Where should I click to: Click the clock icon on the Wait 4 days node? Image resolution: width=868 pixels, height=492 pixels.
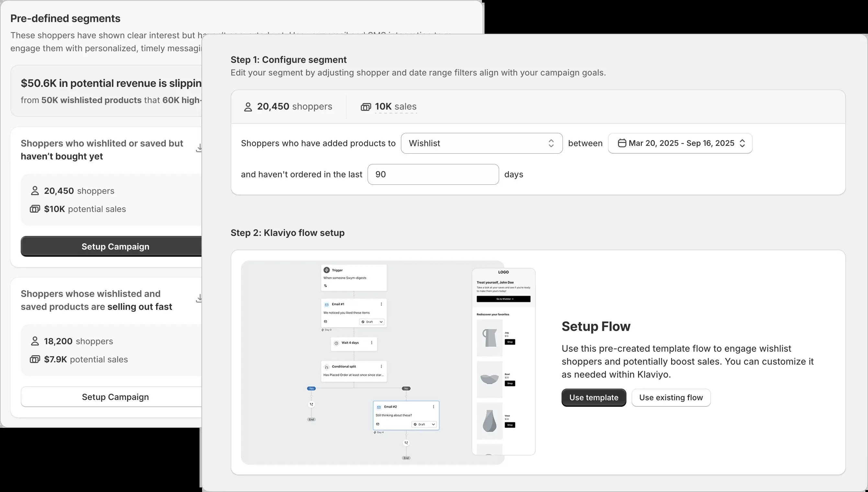(x=336, y=343)
